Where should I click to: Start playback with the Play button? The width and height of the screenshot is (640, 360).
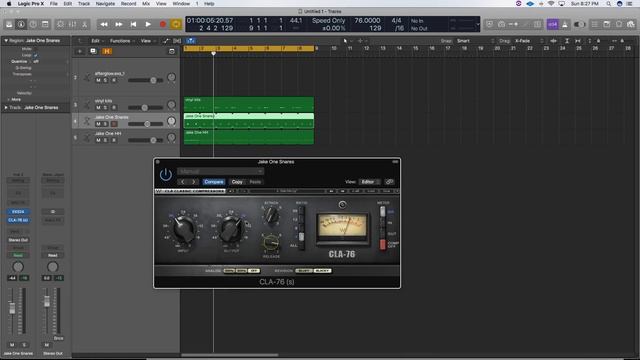(148, 24)
